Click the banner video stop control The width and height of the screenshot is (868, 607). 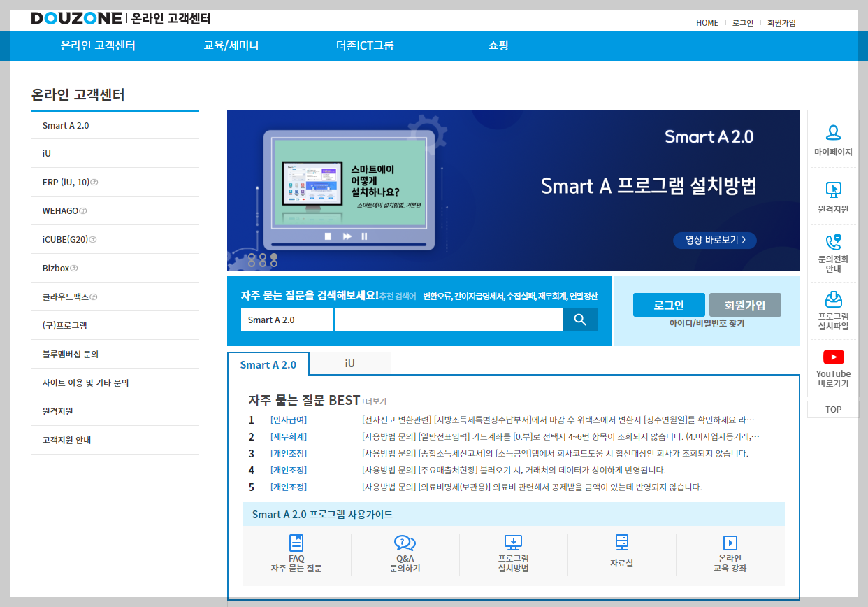click(x=328, y=236)
